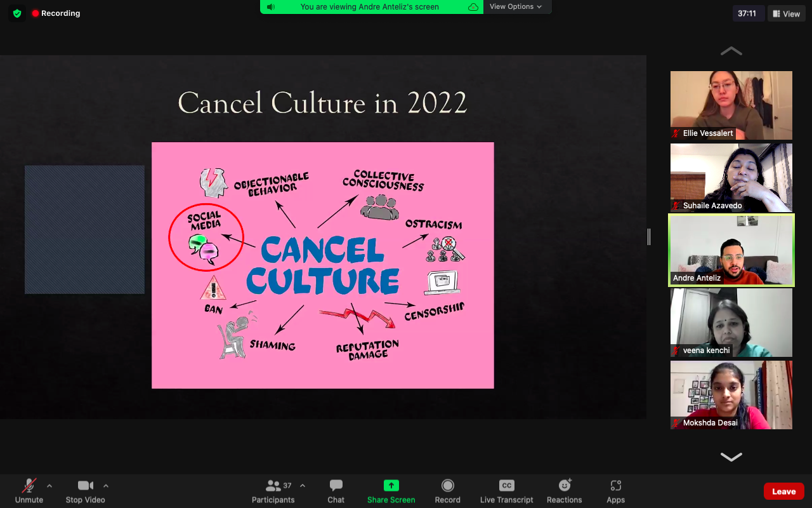Toggle the speaker audio icon in share bar

[x=271, y=7]
